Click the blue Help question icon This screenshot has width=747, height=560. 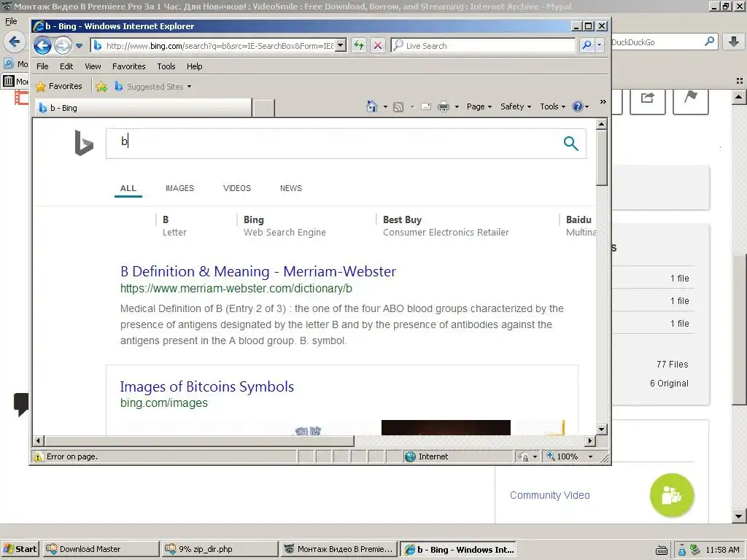click(x=578, y=106)
